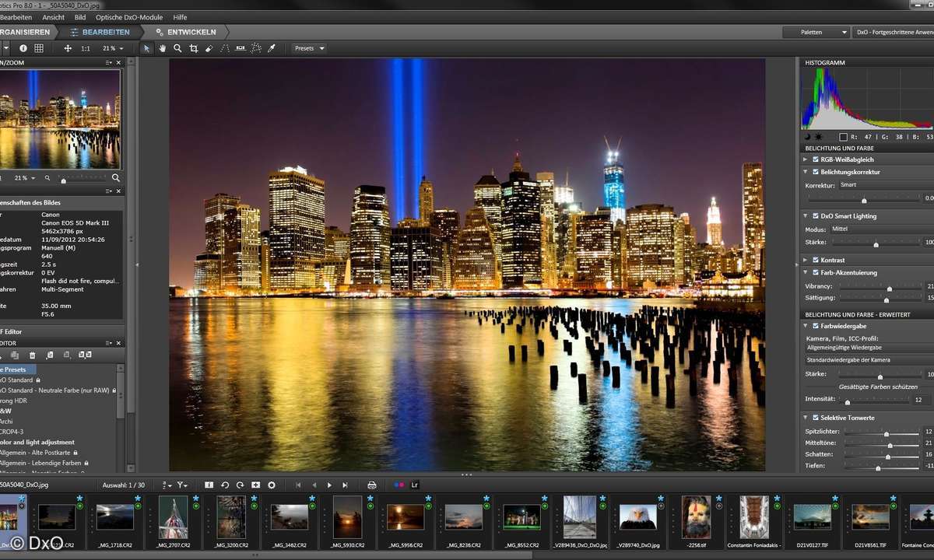
Task: Rotate image left in filmstrip toolbar
Action: [225, 485]
